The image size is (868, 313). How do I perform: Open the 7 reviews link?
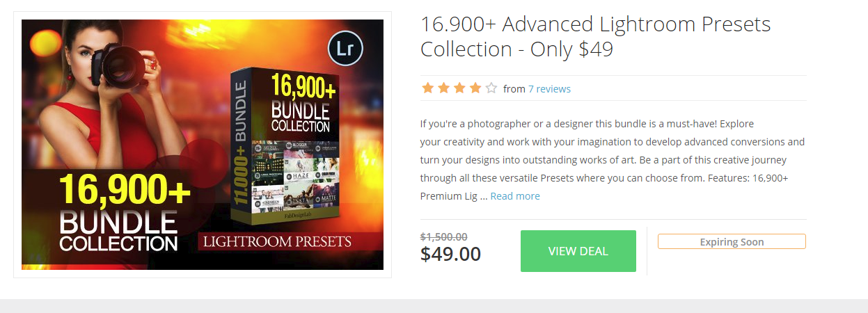click(x=549, y=89)
